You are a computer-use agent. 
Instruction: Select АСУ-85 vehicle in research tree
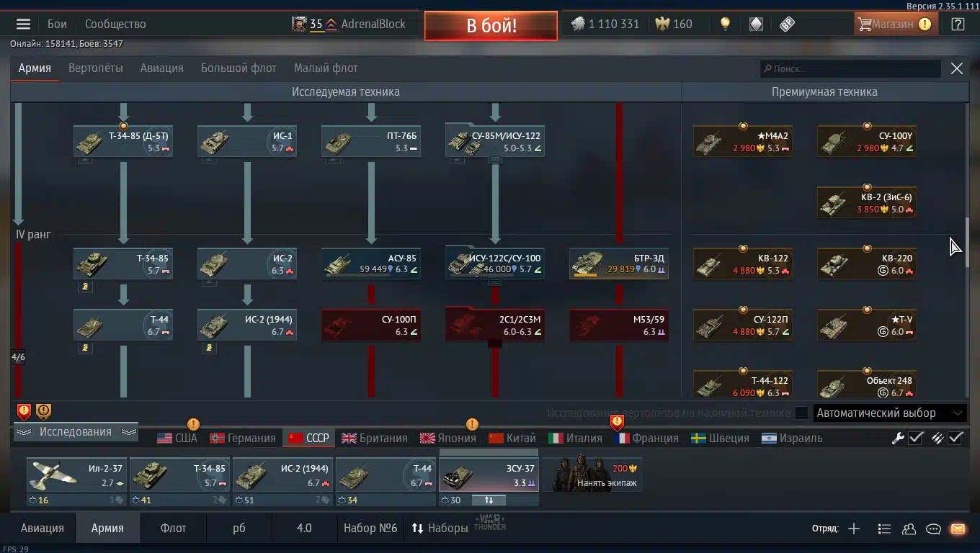point(371,264)
